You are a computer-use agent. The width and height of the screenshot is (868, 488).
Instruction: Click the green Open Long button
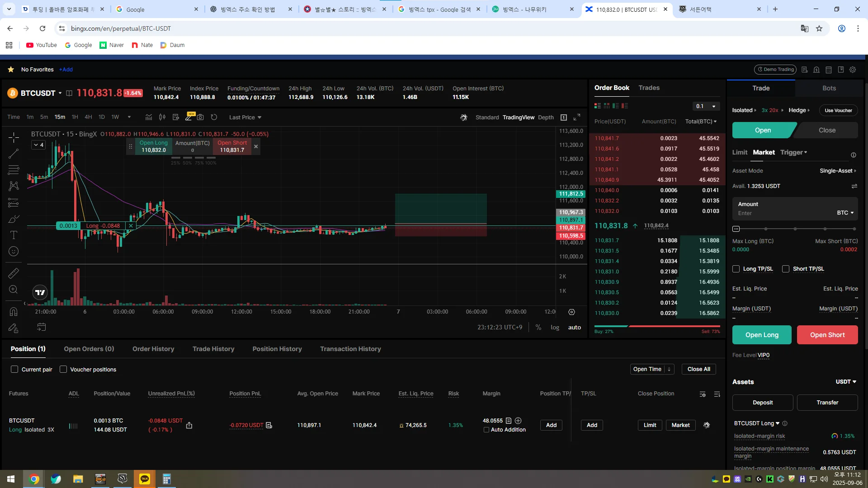coord(762,335)
